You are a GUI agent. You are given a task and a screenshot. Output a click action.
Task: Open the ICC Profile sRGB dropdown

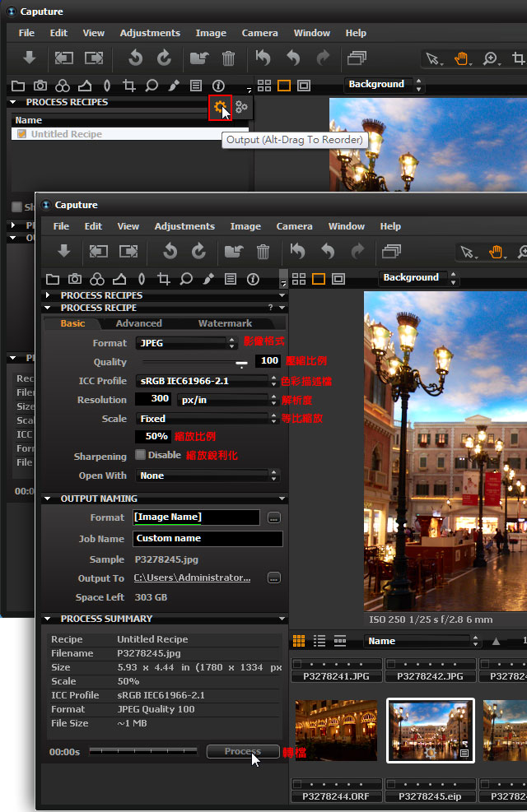[x=207, y=381]
